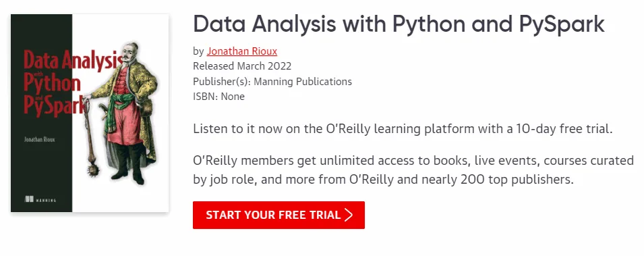Click the word "by" before the author name
The height and width of the screenshot is (256, 644).
coord(198,52)
